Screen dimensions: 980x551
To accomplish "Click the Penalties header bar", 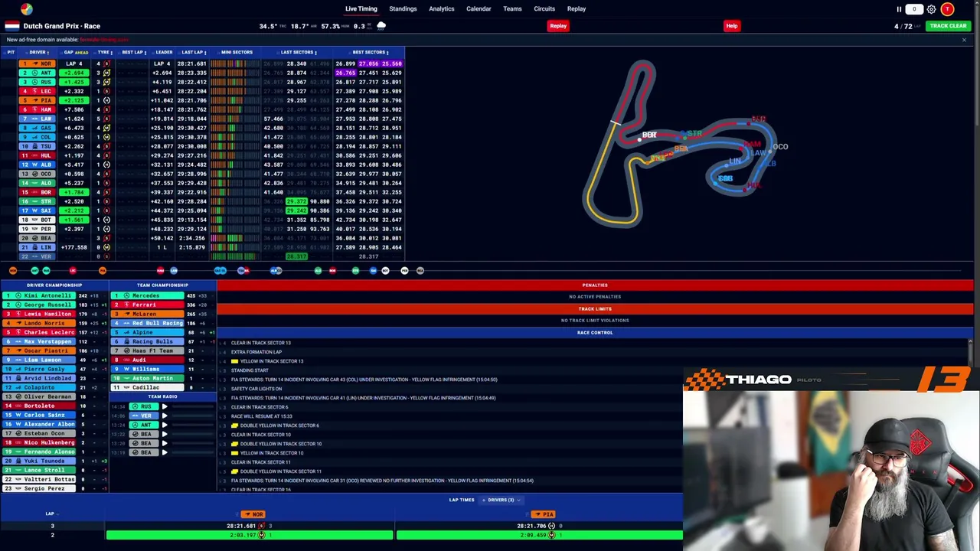I will click(595, 285).
